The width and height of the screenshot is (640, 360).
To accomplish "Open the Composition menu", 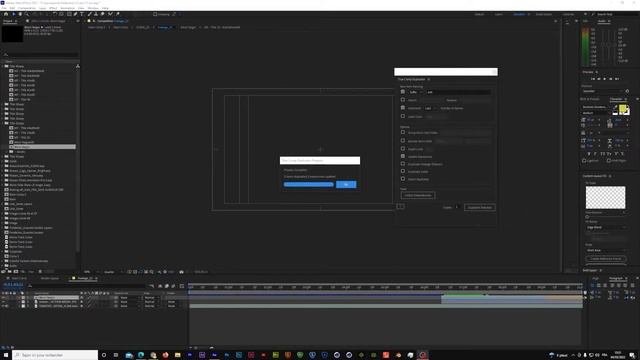I will (27, 8).
